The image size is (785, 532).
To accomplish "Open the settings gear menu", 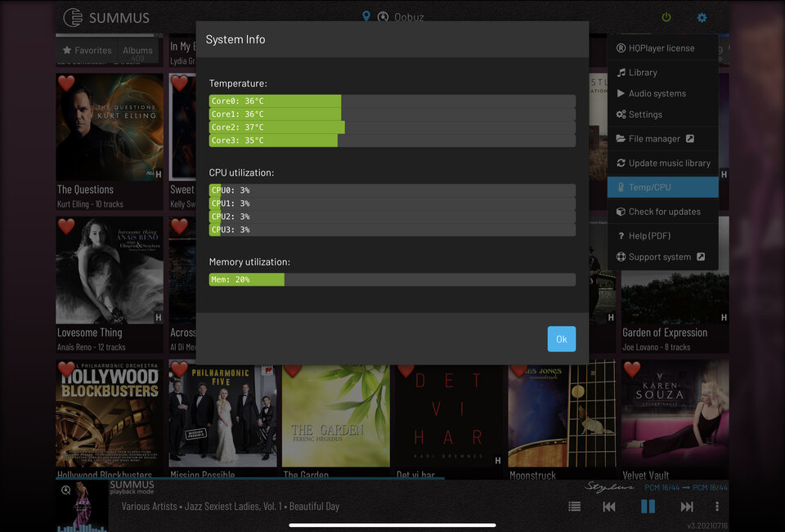I will [x=702, y=17].
